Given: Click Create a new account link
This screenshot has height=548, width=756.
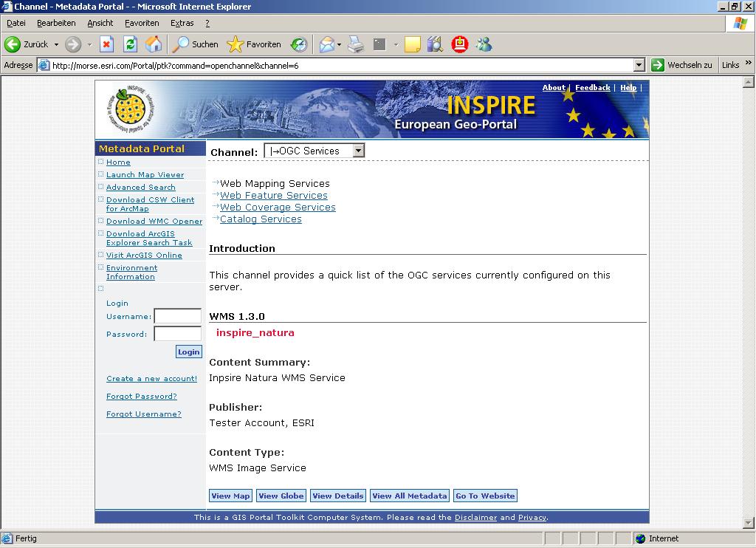Looking at the screenshot, I should (x=151, y=379).
